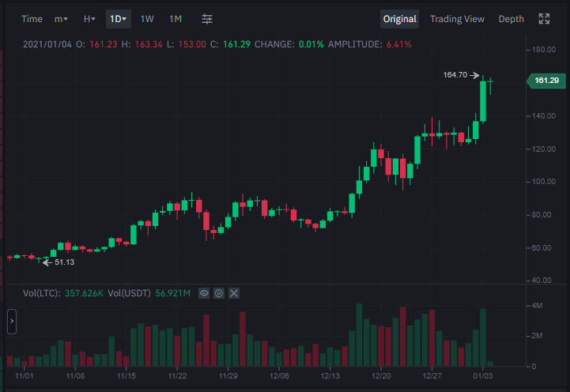This screenshot has width=570, height=392.
Task: Enter fullscreen chart mode
Action: (544, 19)
